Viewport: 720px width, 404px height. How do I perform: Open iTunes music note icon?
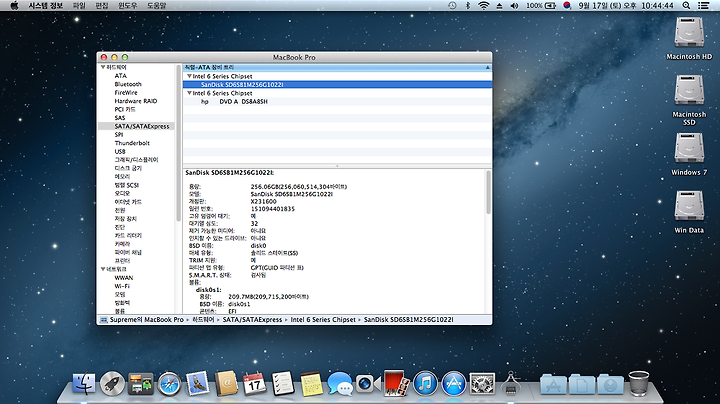point(425,384)
